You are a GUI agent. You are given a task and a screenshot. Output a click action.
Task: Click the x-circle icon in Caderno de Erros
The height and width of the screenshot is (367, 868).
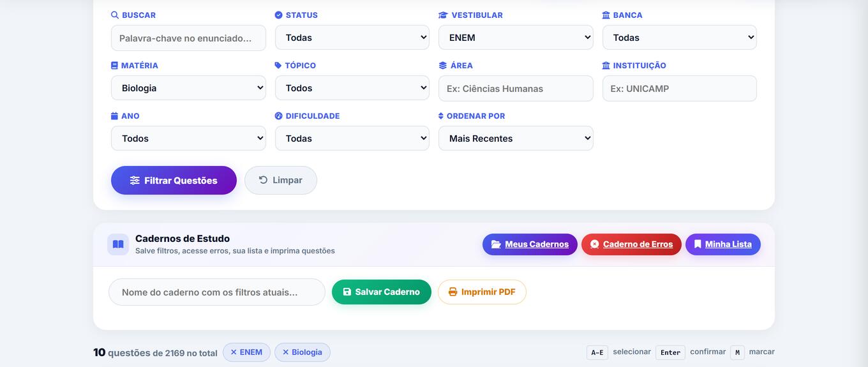595,244
